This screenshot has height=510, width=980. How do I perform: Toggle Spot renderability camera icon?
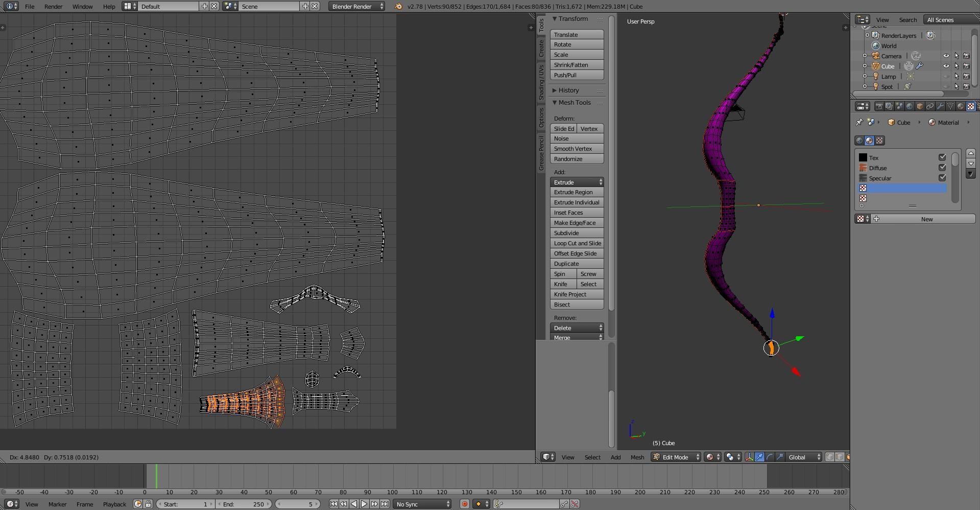[x=967, y=86]
